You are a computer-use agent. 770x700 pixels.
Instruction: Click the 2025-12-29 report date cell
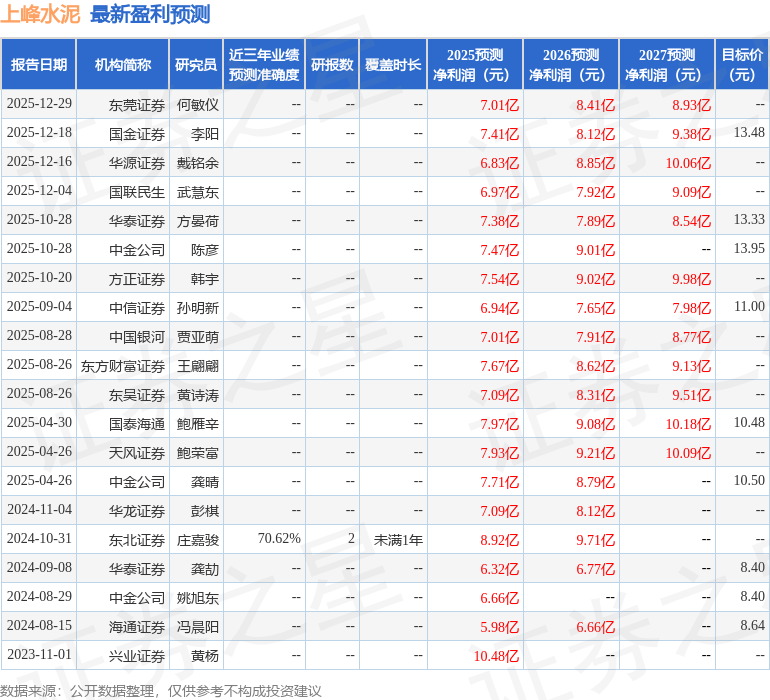click(x=39, y=104)
